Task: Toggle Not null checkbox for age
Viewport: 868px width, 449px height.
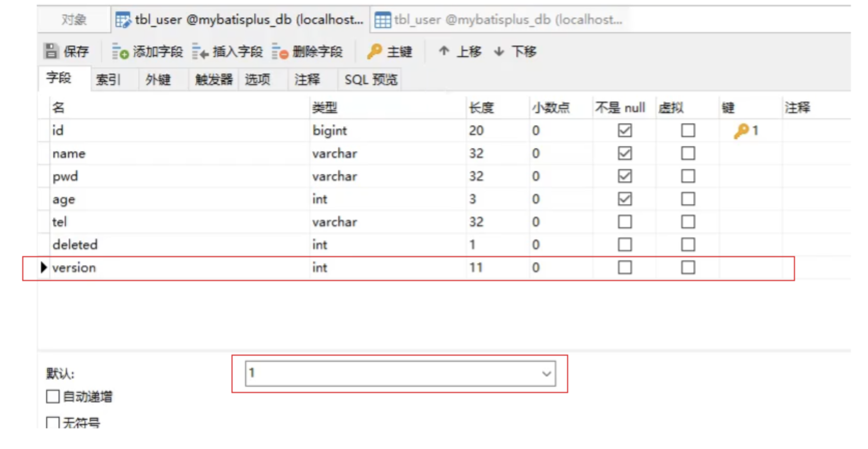Action: coord(625,199)
